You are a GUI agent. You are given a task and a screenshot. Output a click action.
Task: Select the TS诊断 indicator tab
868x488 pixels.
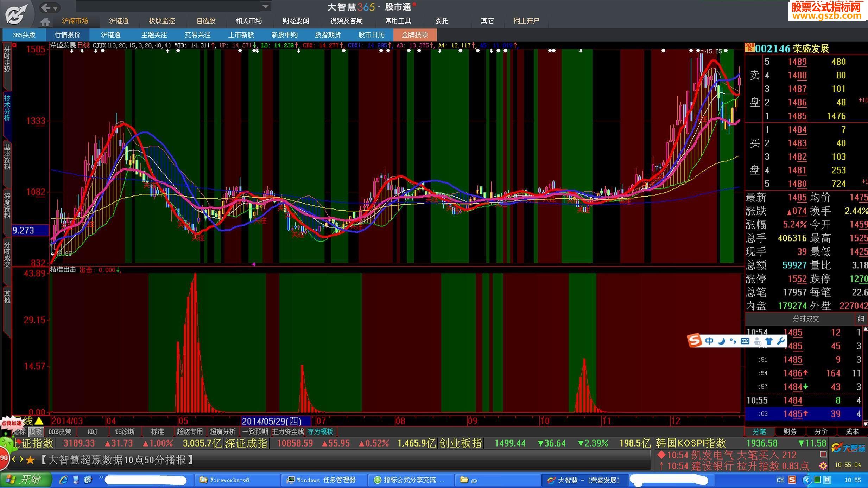click(125, 431)
